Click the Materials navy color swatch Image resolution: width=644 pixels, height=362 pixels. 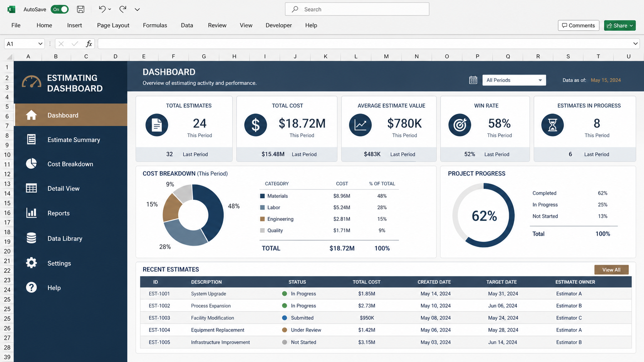click(x=262, y=196)
